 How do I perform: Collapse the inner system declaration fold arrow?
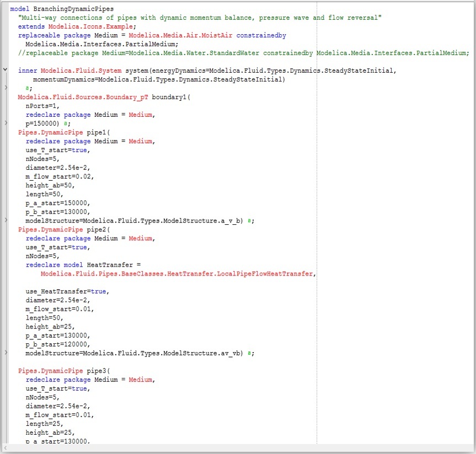point(5,69)
